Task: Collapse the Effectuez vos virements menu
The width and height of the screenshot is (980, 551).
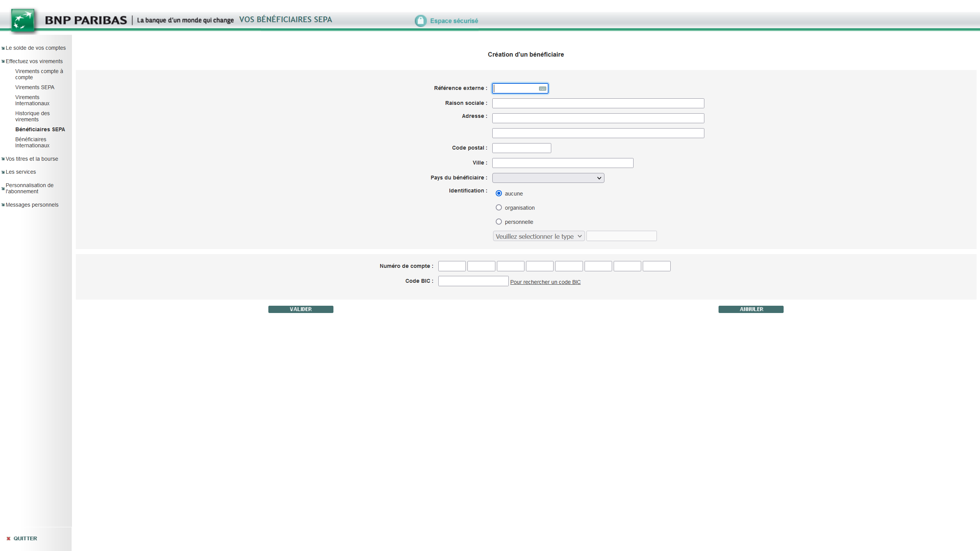Action: point(34,61)
